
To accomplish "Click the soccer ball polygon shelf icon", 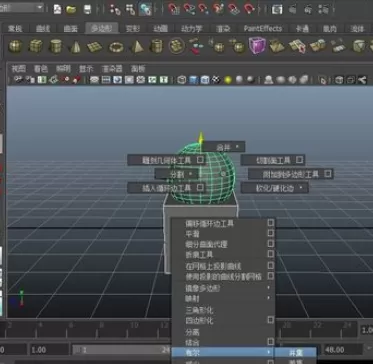I will pos(177,46).
